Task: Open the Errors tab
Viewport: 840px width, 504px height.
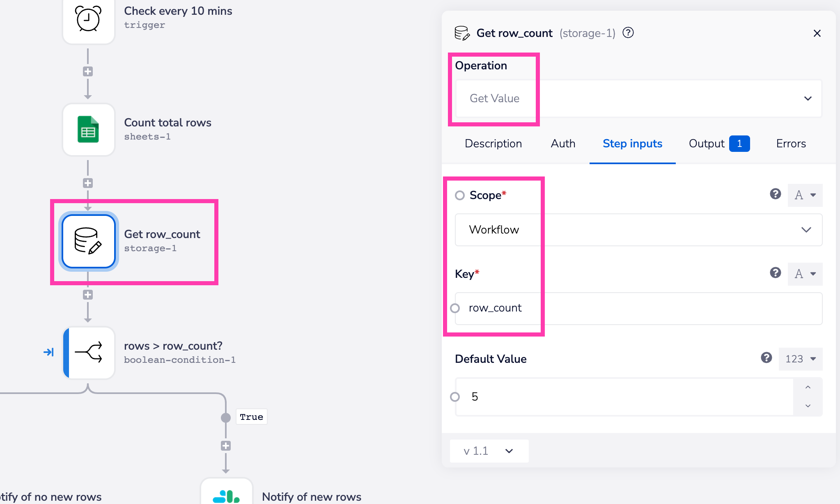Action: tap(791, 144)
